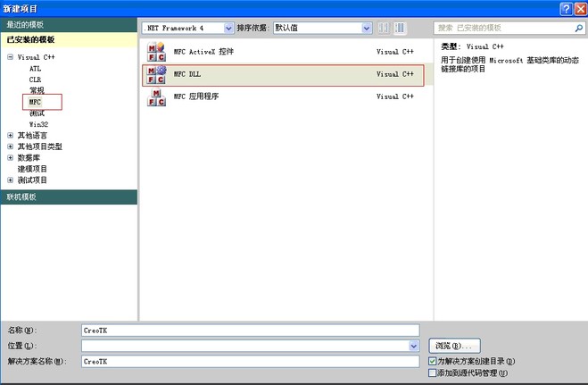
Task: Expand the 位置 location dropdown
Action: pos(414,346)
